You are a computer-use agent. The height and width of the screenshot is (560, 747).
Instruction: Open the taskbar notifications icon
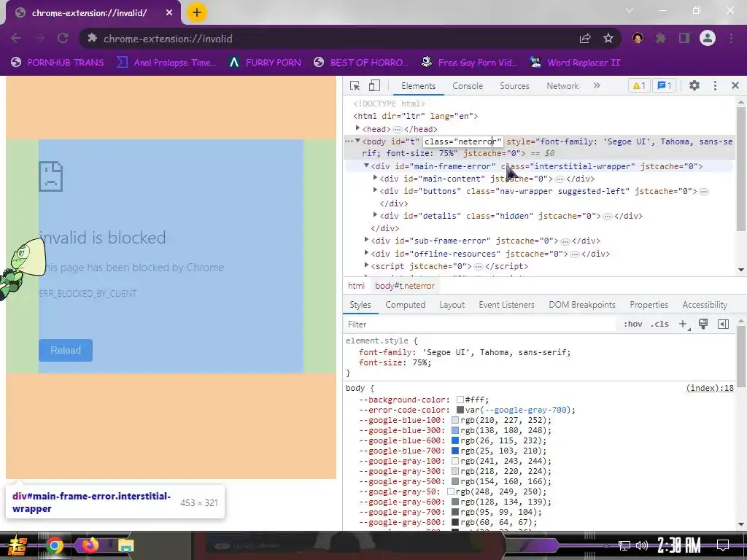[x=723, y=545]
